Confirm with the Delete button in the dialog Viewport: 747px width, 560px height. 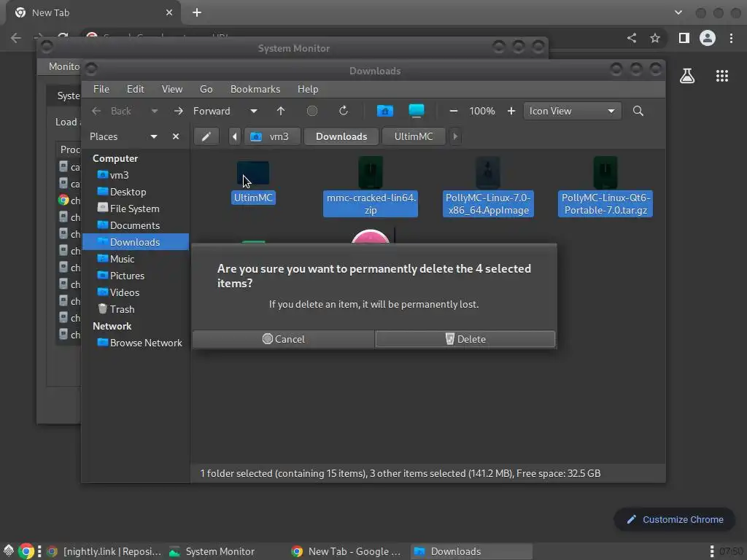pyautogui.click(x=465, y=339)
